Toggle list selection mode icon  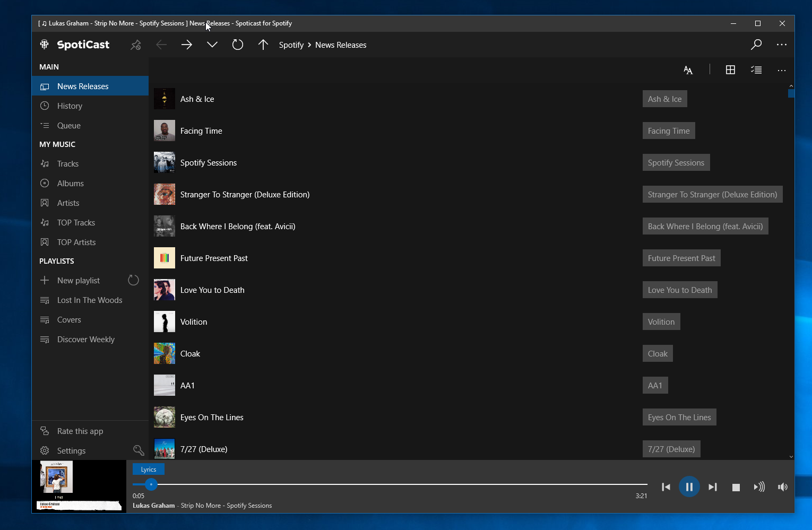[756, 70]
